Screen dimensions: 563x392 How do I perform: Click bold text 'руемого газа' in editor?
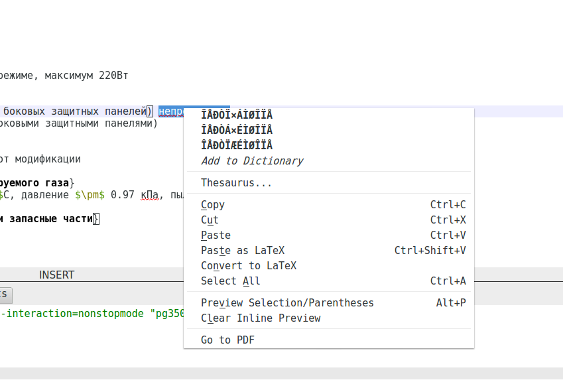coord(34,182)
